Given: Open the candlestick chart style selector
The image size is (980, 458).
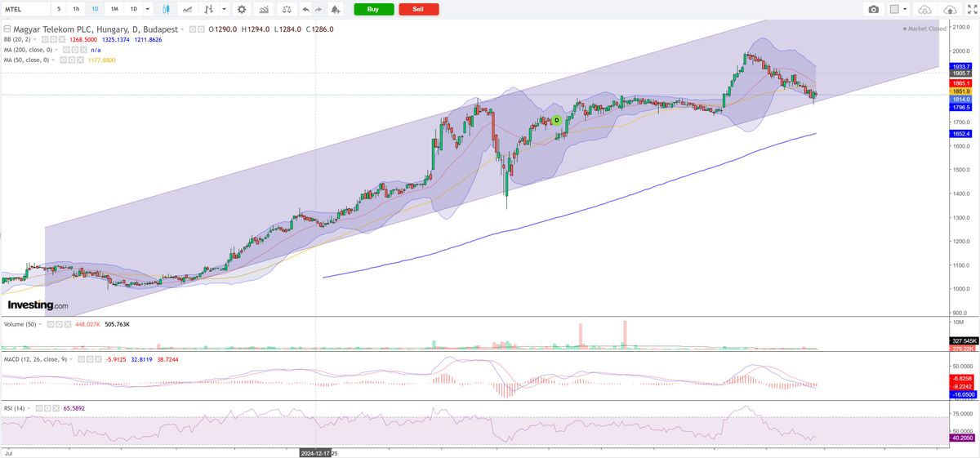Looking at the screenshot, I should 166,9.
